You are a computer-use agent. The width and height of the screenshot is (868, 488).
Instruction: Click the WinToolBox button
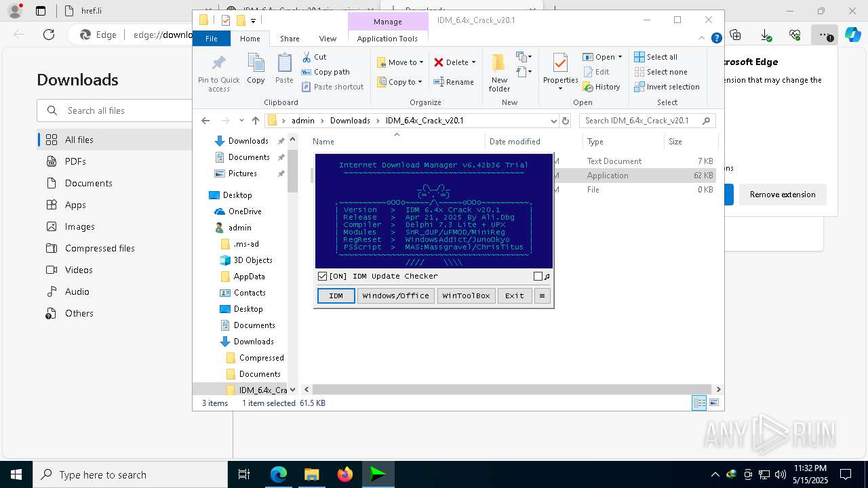click(x=466, y=296)
